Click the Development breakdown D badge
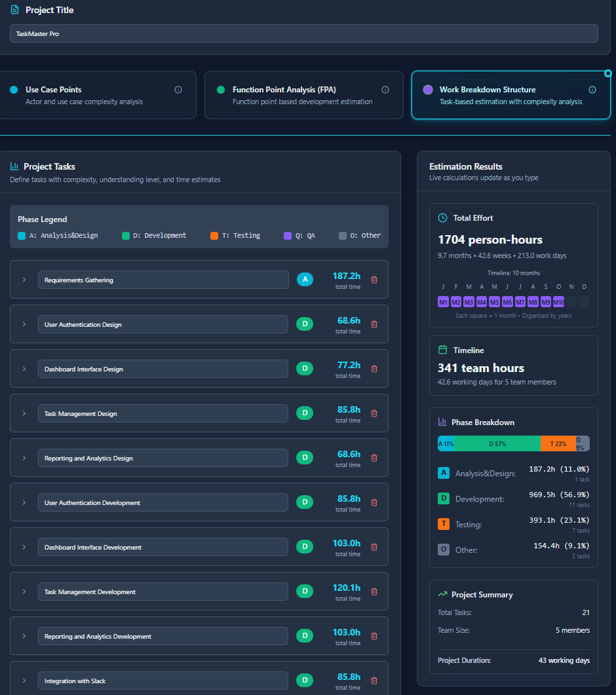 pyautogui.click(x=444, y=498)
